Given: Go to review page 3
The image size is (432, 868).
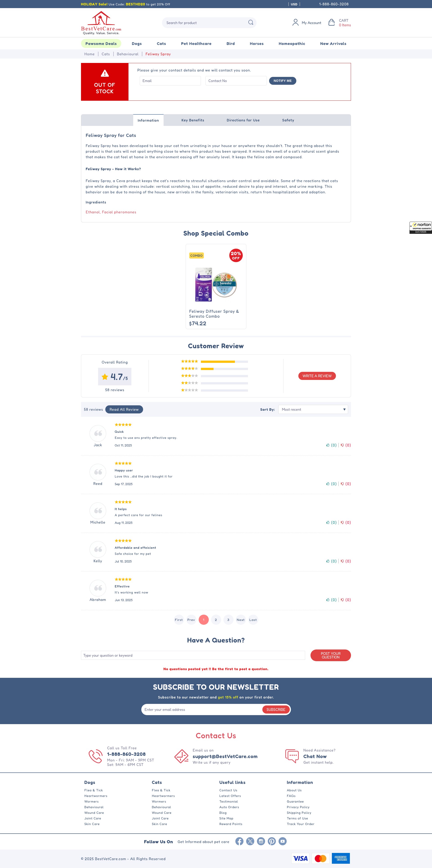Looking at the screenshot, I should pos(228,620).
